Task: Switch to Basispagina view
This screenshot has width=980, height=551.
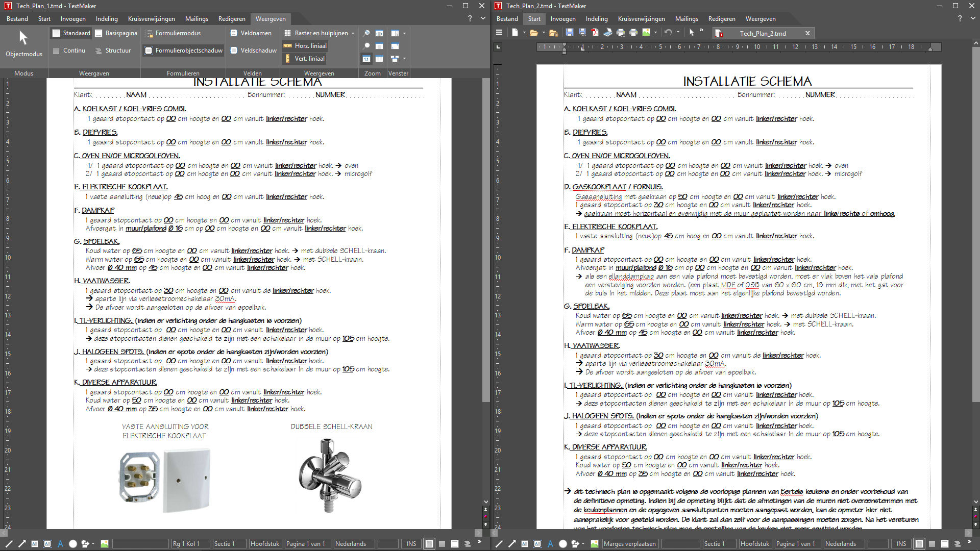Action: 115,33
